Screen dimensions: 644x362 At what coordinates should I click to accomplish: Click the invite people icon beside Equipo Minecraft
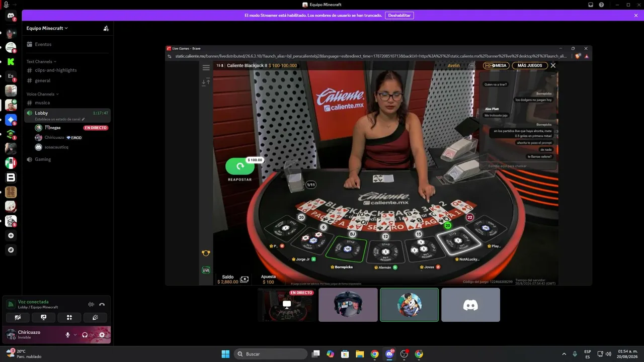tap(106, 28)
